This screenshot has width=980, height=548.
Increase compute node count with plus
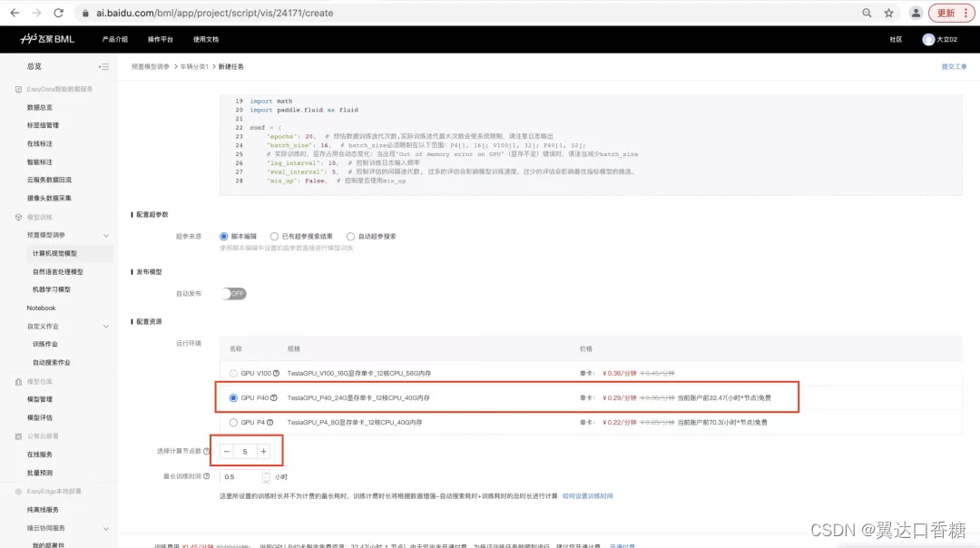click(263, 451)
